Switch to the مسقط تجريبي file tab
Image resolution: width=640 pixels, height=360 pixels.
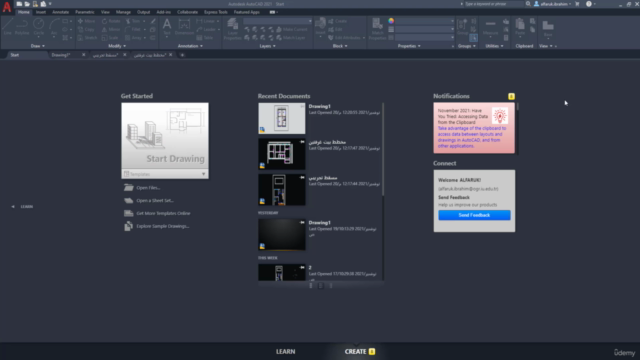tap(105, 55)
